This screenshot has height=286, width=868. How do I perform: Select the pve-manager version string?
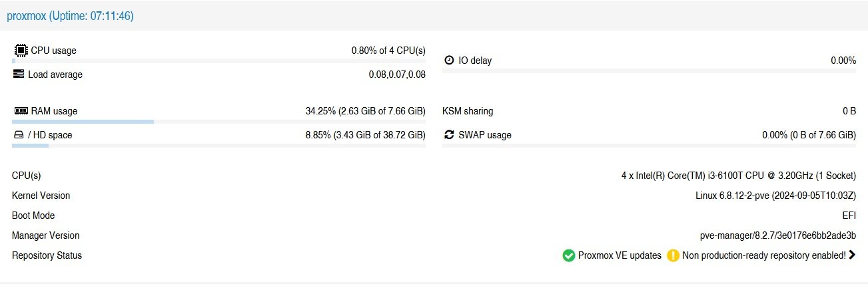777,235
